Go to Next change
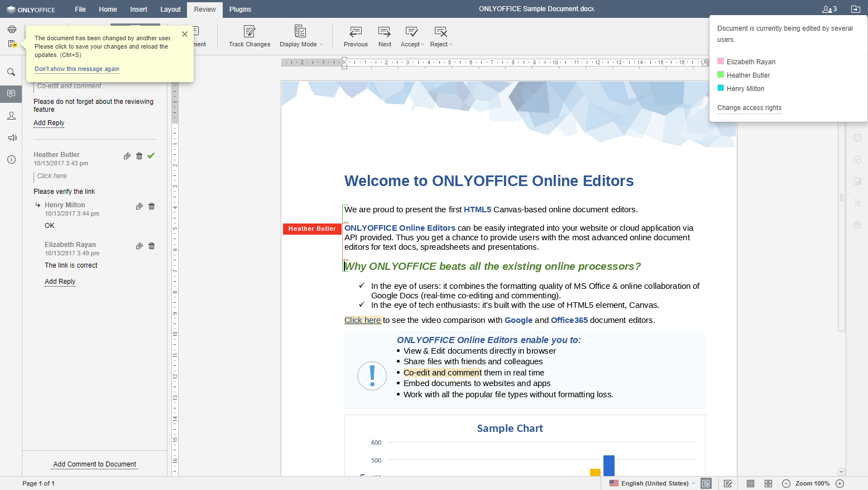 click(x=385, y=36)
